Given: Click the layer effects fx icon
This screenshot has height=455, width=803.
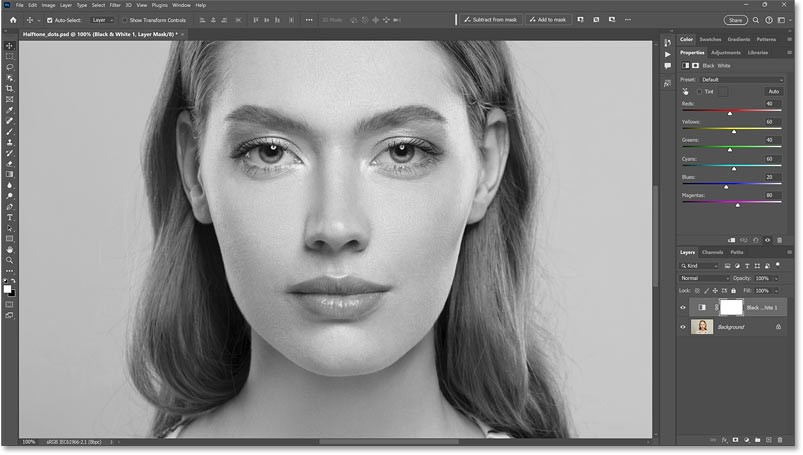Looking at the screenshot, I should pyautogui.click(x=722, y=440).
